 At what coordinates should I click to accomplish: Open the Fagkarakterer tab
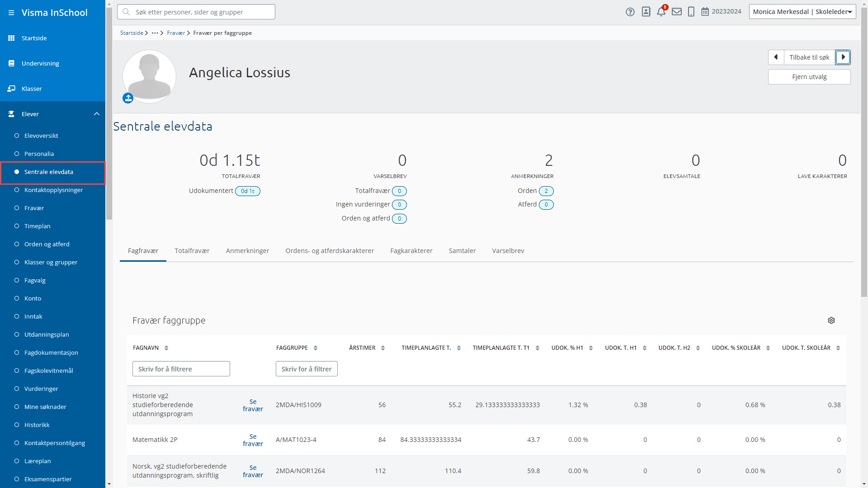click(x=411, y=251)
